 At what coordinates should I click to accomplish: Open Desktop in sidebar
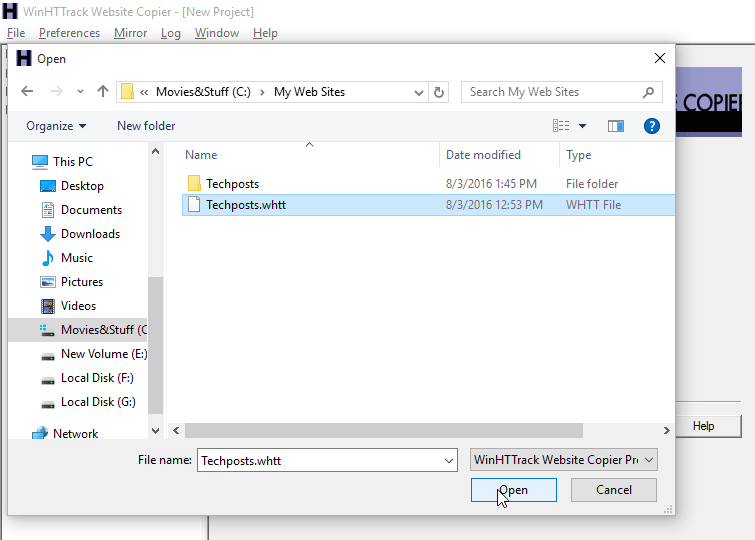[82, 186]
